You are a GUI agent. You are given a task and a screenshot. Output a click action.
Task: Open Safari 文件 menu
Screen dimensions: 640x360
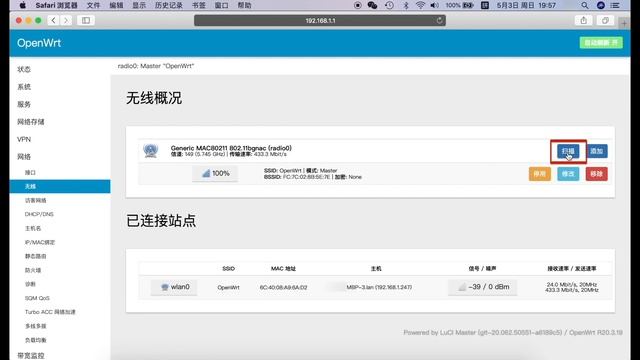[93, 5]
